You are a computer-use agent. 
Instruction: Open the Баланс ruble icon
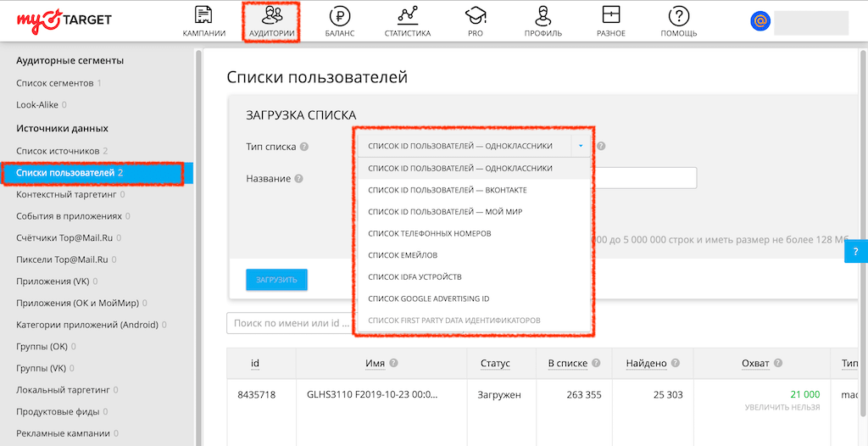pos(339,15)
